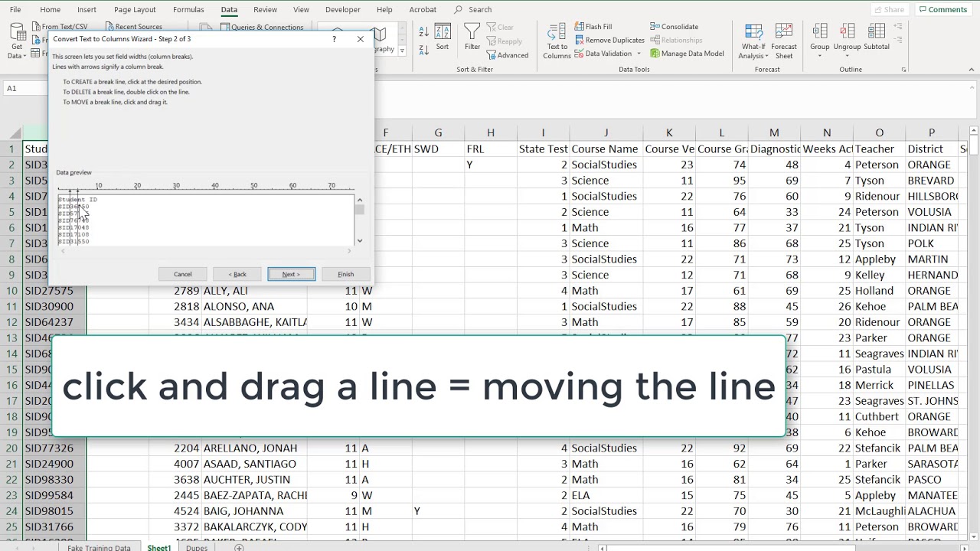
Task: Click the Share button
Action: pyautogui.click(x=889, y=10)
